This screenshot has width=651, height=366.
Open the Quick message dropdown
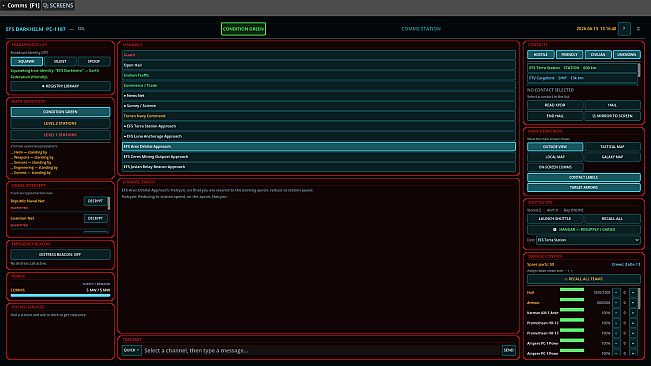click(132, 350)
